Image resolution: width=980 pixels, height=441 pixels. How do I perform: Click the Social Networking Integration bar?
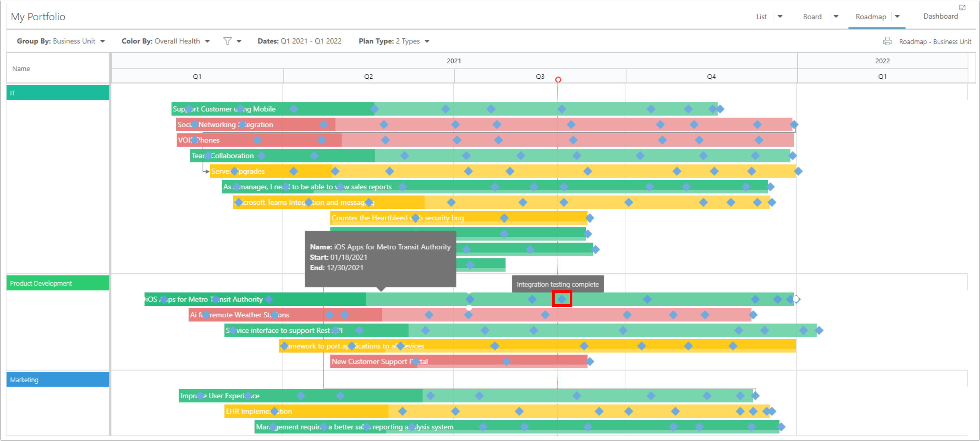(485, 124)
